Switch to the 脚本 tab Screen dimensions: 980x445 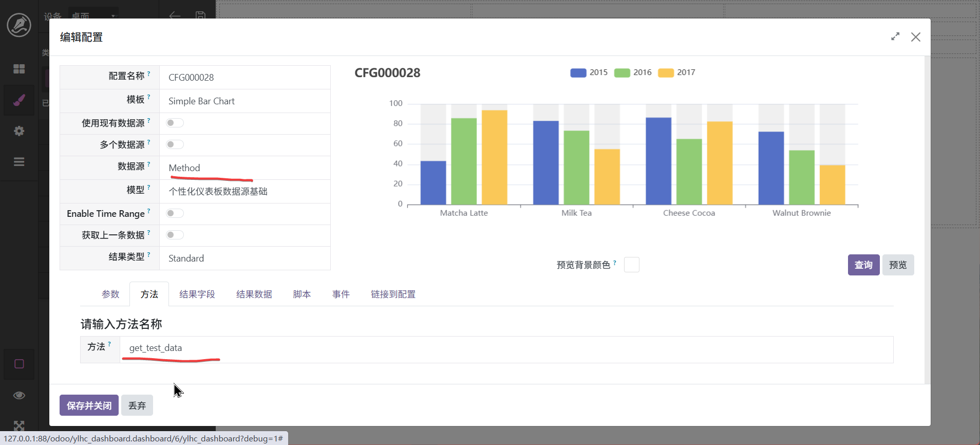(x=301, y=294)
